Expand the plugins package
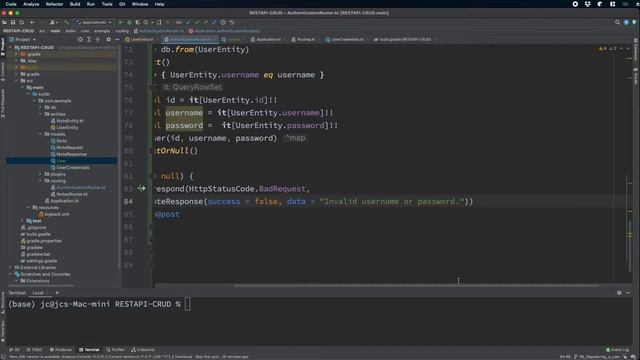 pos(40,174)
